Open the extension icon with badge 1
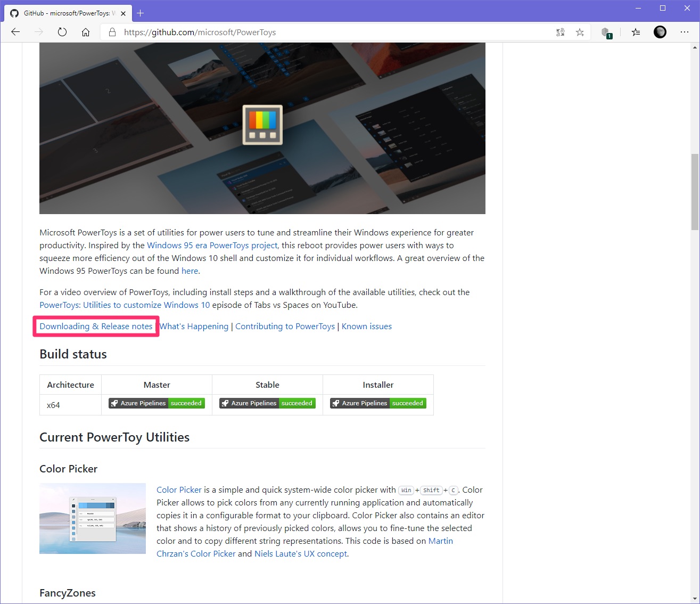The height and width of the screenshot is (604, 700). coord(606,33)
